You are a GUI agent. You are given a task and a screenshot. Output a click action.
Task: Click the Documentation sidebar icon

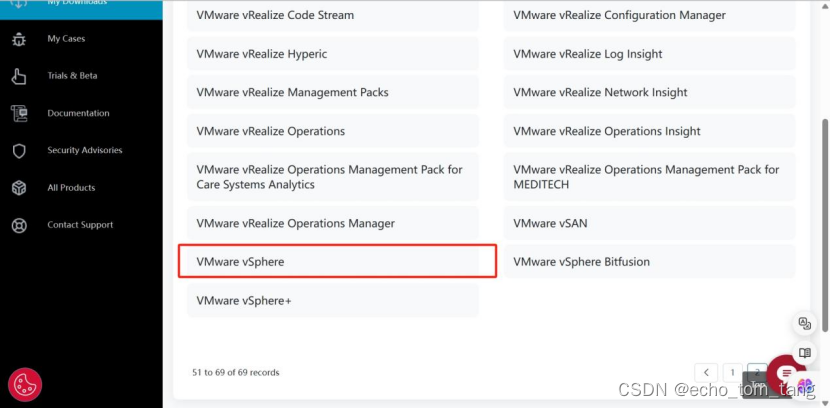tap(19, 113)
